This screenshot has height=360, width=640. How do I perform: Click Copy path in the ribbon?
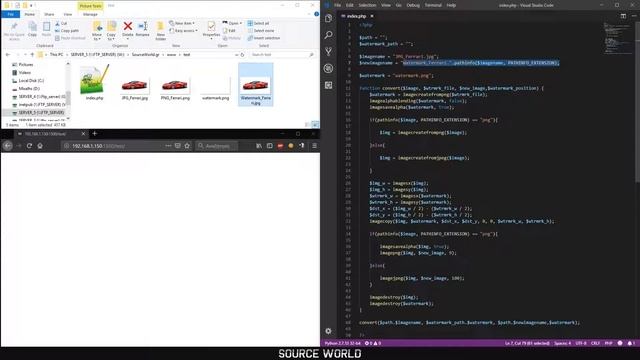[x=67, y=31]
